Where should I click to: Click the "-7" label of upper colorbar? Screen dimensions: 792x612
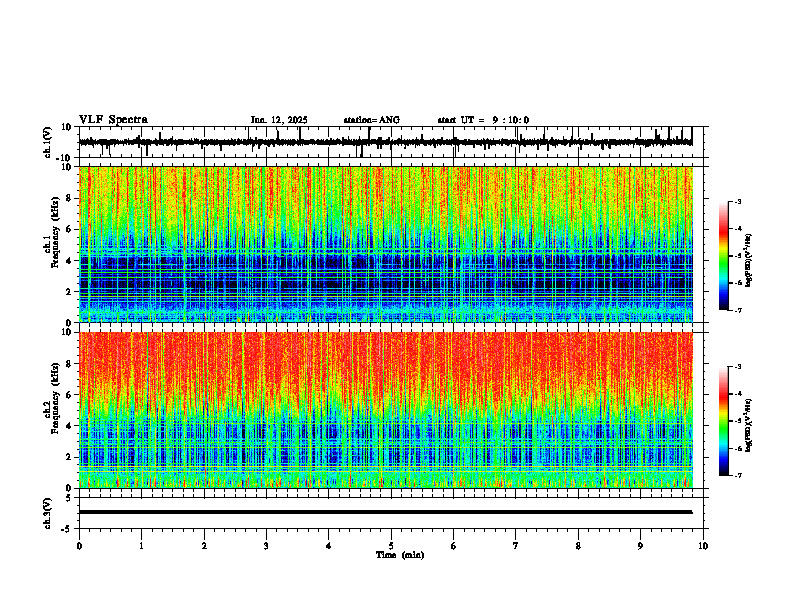pos(738,310)
